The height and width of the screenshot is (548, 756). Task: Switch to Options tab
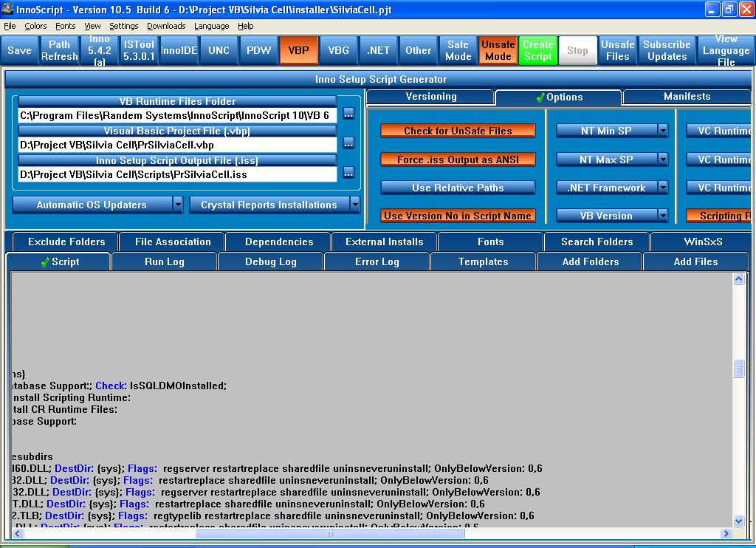click(x=560, y=97)
